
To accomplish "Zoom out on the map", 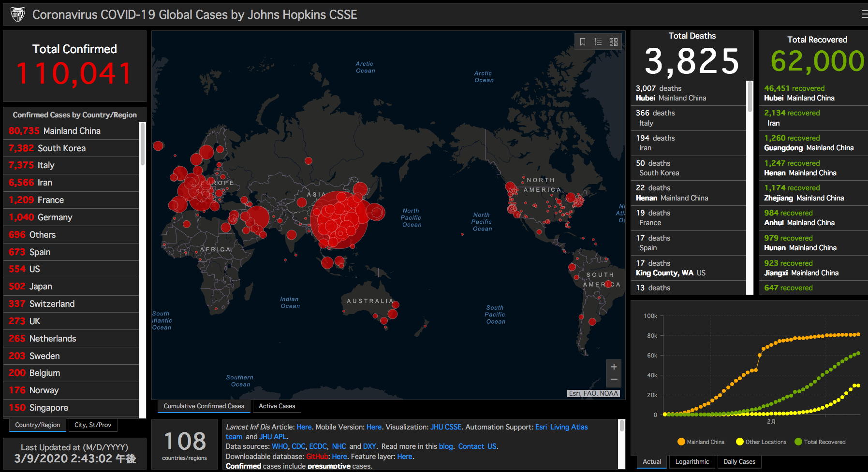I will pyautogui.click(x=614, y=380).
